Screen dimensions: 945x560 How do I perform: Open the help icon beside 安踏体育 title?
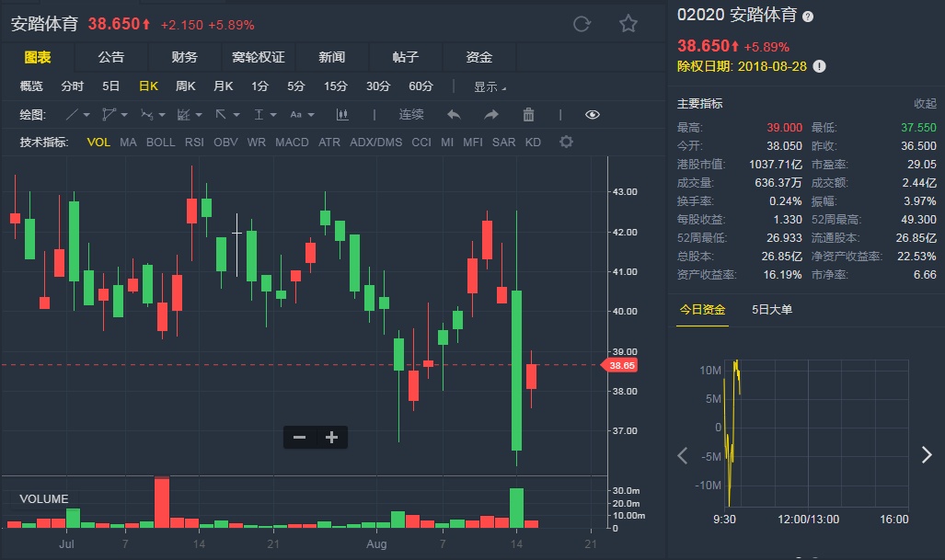pyautogui.click(x=808, y=17)
